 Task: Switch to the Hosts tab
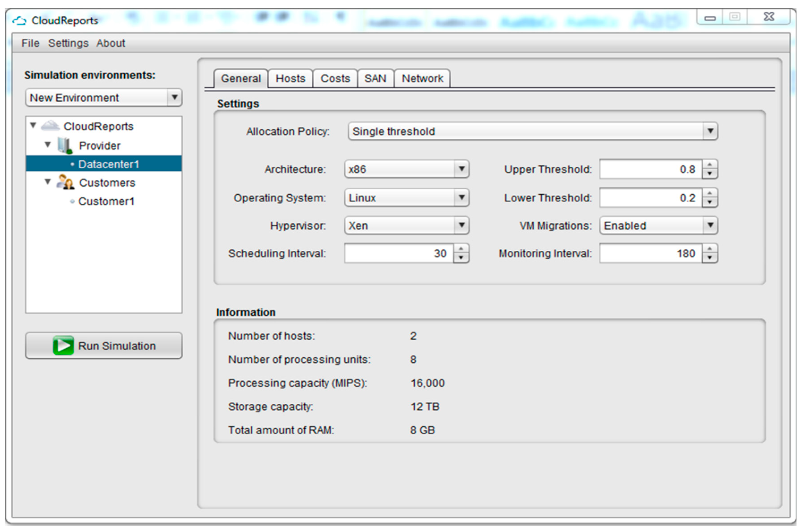tap(290, 78)
